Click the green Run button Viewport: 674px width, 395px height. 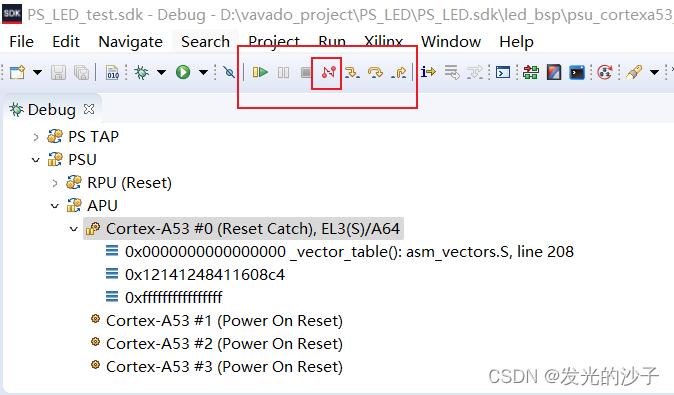click(183, 72)
